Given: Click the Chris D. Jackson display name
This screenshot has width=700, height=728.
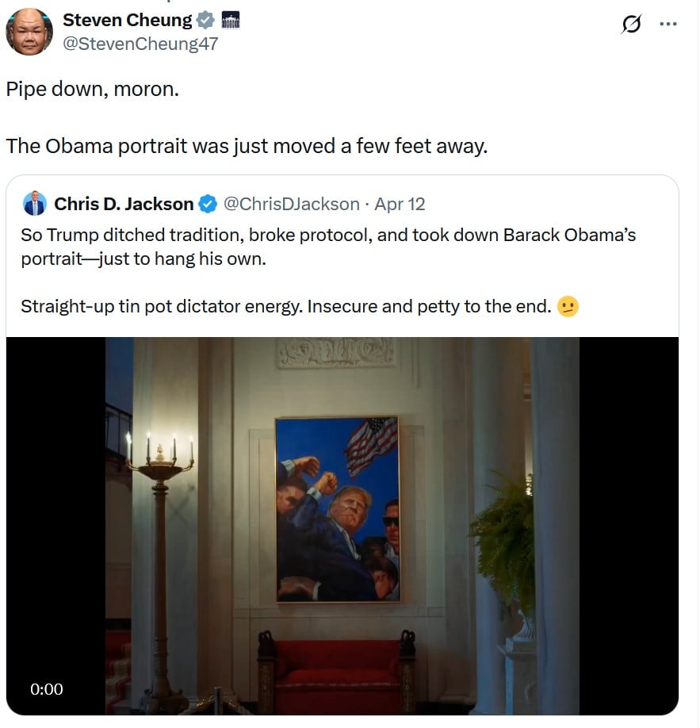Looking at the screenshot, I should [124, 205].
